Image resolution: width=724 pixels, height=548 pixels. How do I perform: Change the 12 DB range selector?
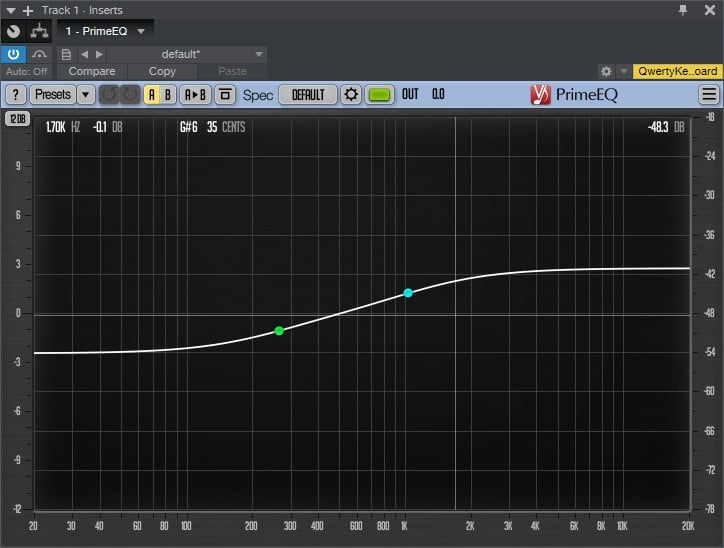(x=18, y=119)
